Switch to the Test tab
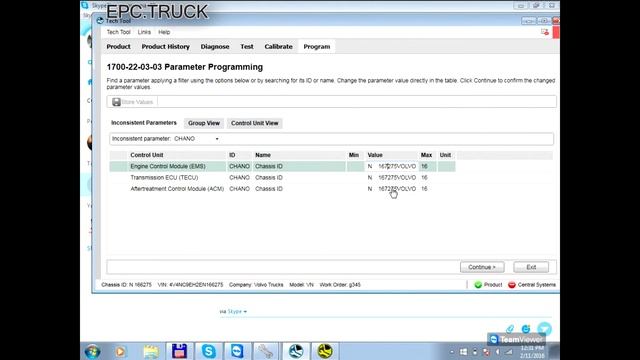The width and height of the screenshot is (640, 360). [247, 47]
